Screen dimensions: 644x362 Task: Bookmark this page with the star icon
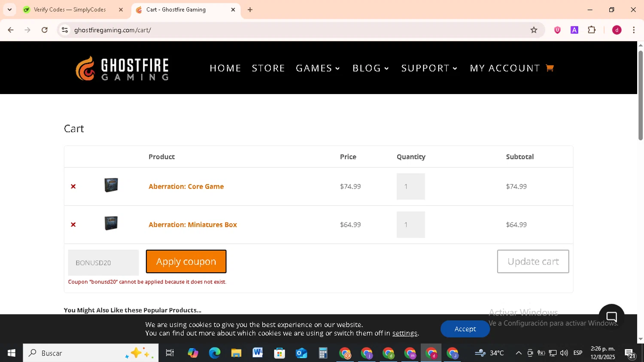tap(534, 30)
